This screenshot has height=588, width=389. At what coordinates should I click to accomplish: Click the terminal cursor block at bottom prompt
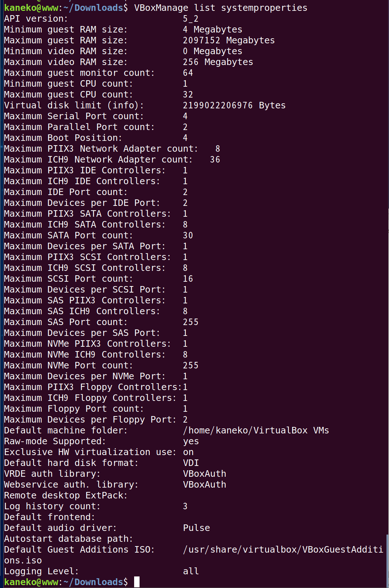(137, 582)
